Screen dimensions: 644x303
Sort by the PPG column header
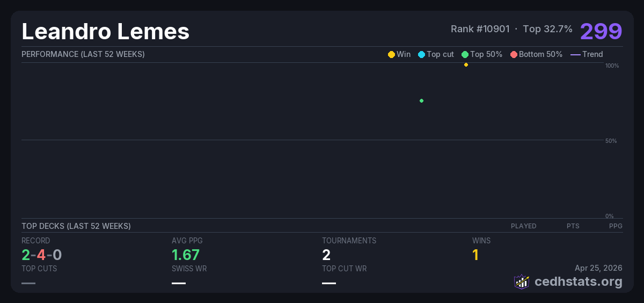(x=615, y=226)
